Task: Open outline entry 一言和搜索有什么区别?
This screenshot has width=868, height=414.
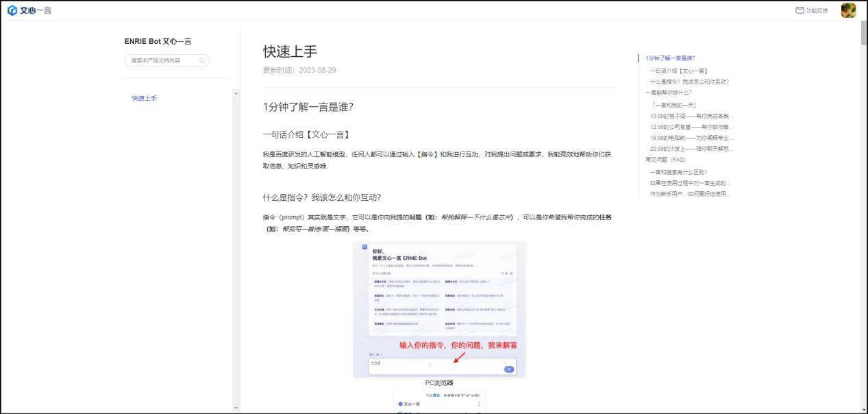Action: click(678, 172)
